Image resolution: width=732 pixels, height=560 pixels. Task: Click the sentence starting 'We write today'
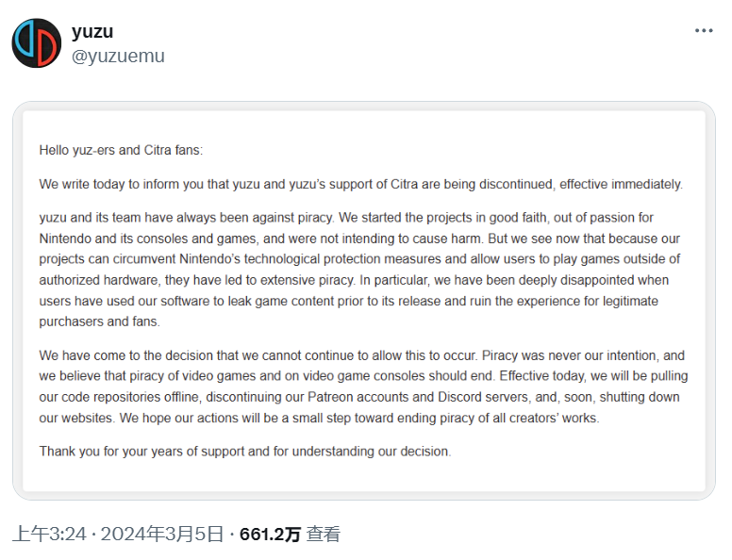361,185
